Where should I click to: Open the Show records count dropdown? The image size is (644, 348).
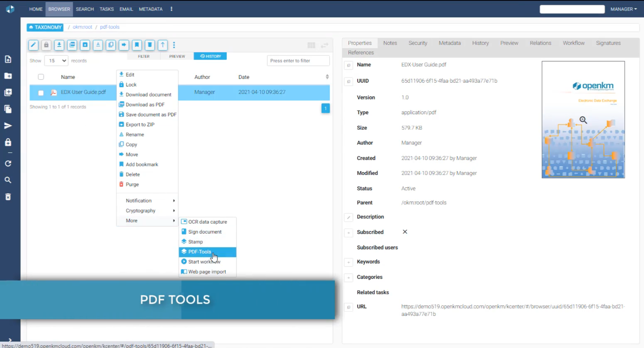[x=56, y=60]
